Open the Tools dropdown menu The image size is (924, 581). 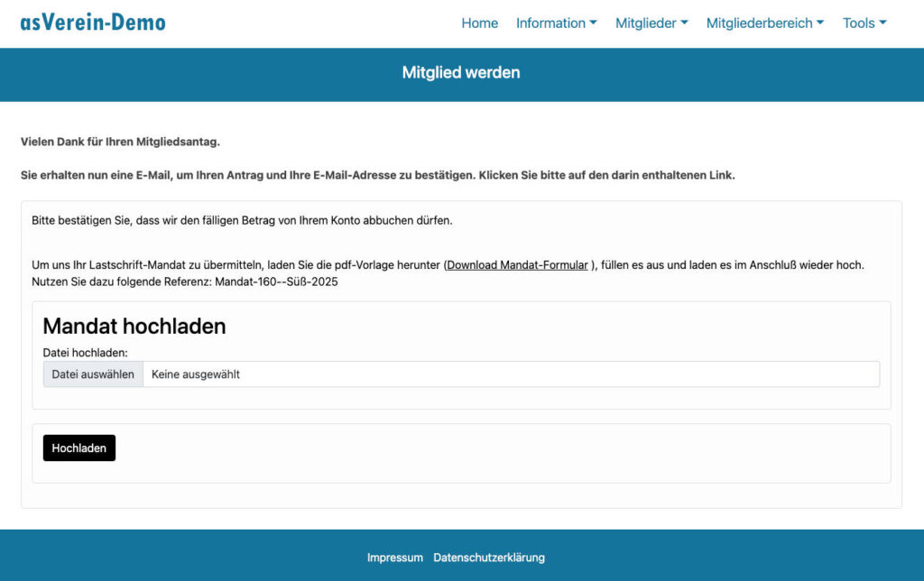click(864, 23)
